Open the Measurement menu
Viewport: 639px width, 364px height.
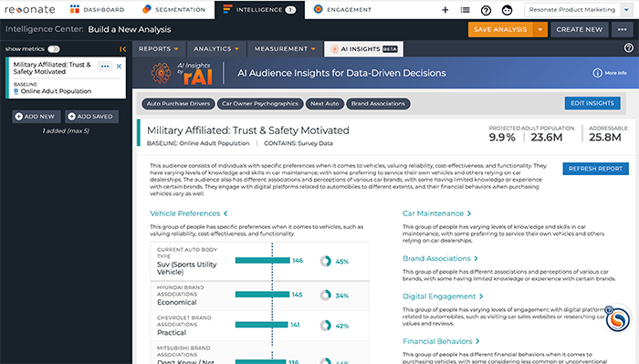pos(285,49)
